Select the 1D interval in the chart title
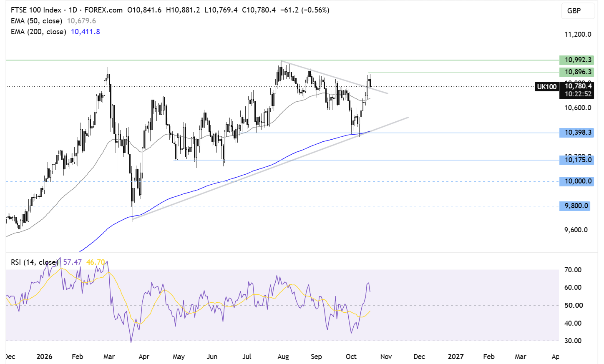This screenshot has height=364, width=604. click(x=73, y=10)
